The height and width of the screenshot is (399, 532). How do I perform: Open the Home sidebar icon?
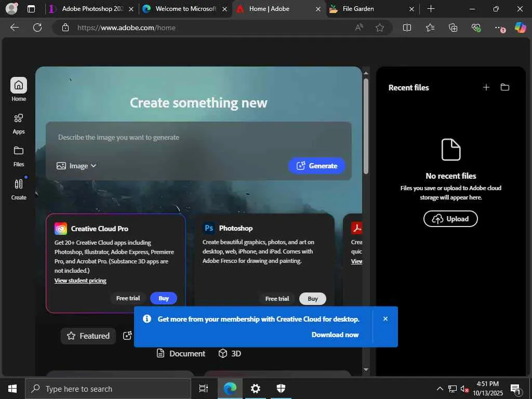(x=19, y=85)
